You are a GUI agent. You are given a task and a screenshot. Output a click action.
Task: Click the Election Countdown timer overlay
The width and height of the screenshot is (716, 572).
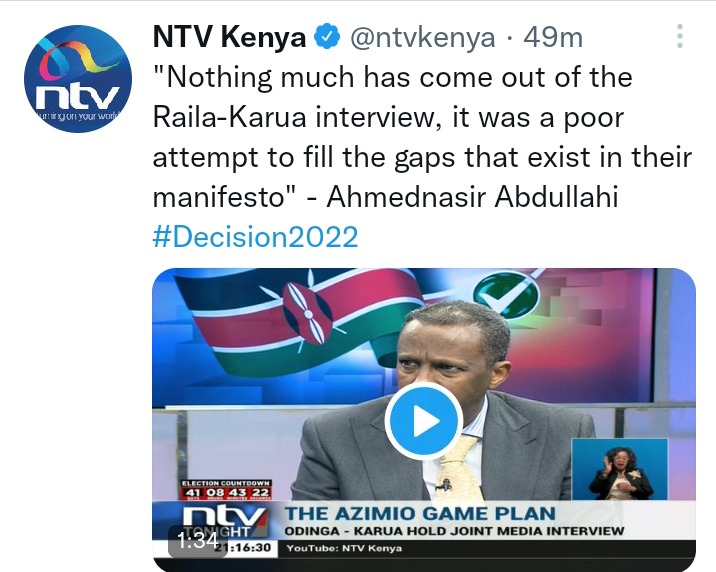coord(226,489)
